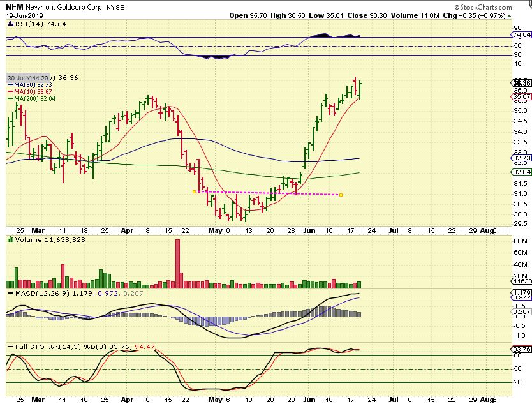Click the green up arrow after Chg percentage
The width and height of the screenshot is (532, 404).
click(x=509, y=15)
